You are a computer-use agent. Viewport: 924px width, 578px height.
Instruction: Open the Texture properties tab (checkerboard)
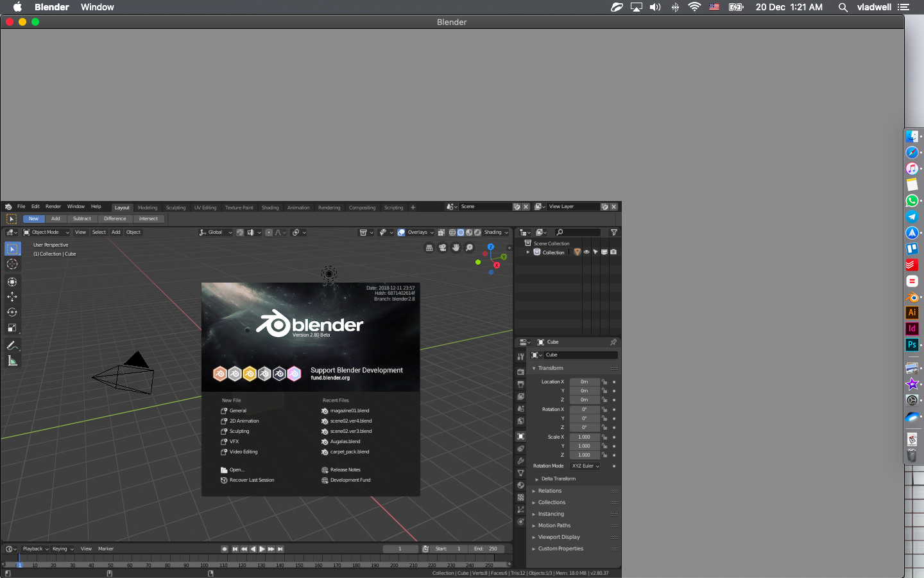(521, 498)
